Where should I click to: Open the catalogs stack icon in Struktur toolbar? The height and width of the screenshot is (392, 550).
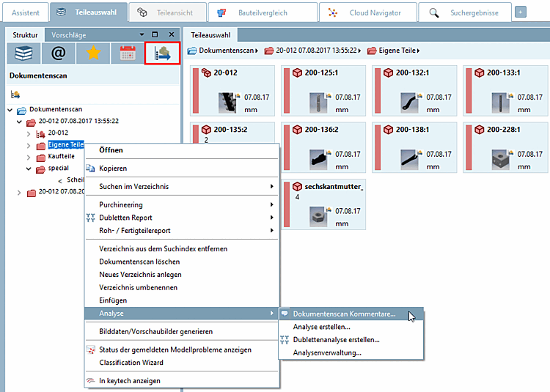coord(24,53)
